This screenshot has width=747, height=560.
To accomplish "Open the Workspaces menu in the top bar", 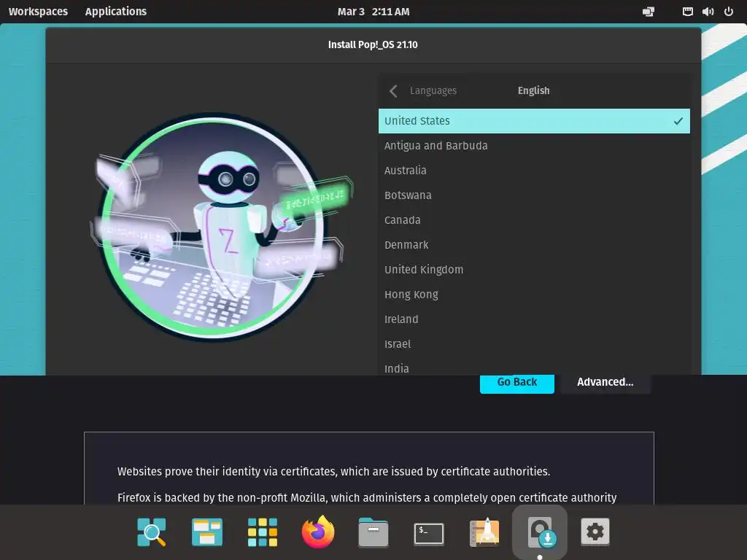I will tap(38, 12).
